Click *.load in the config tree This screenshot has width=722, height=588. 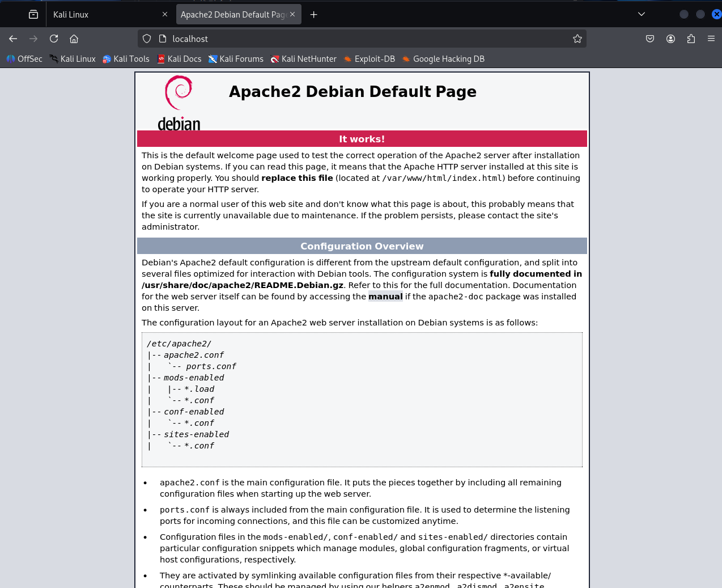tap(199, 389)
